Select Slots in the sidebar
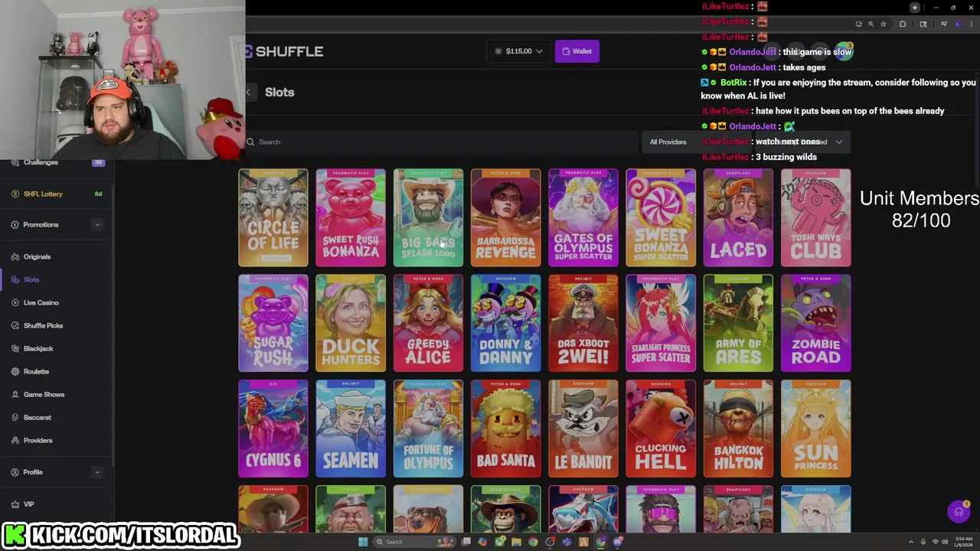The width and height of the screenshot is (980, 551). click(x=56, y=279)
